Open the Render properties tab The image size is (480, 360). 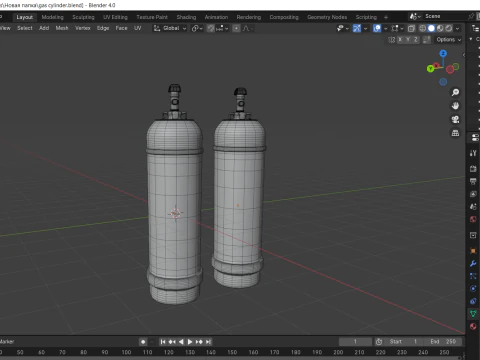(x=473, y=169)
